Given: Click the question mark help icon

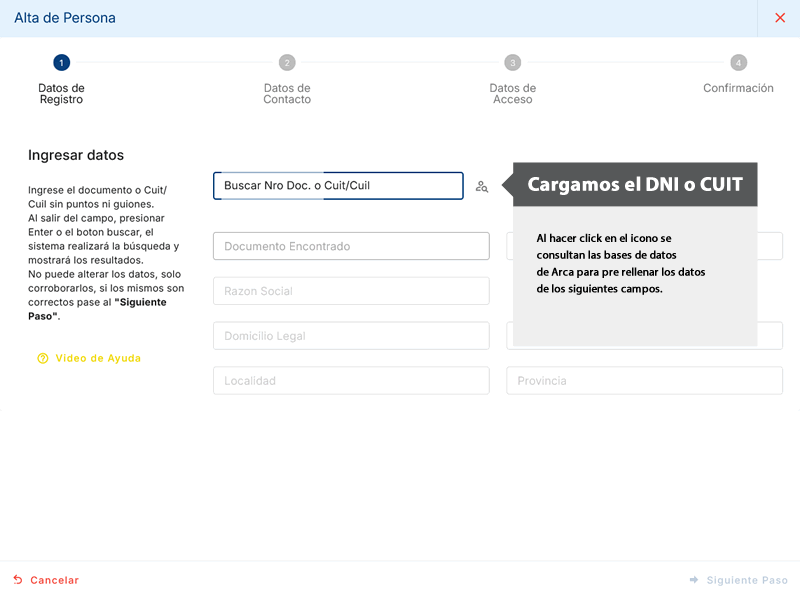Looking at the screenshot, I should (43, 358).
